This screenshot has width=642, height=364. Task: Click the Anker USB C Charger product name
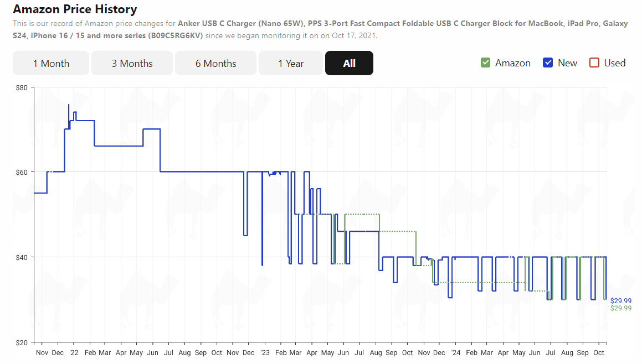(320, 29)
